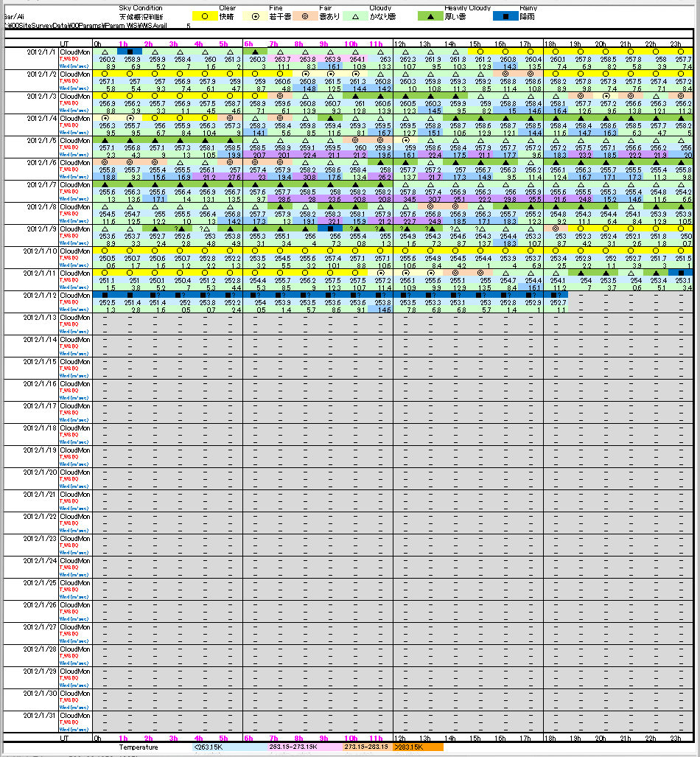Viewport: 700px width, 757px height.
Task: Click the 2012/1/13 date row label
Action: coord(41,318)
